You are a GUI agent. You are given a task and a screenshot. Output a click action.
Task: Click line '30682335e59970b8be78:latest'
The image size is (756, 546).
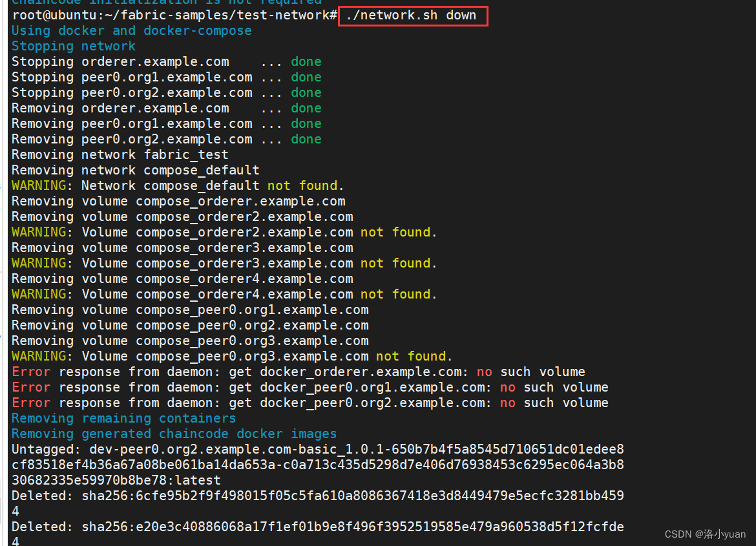116,480
